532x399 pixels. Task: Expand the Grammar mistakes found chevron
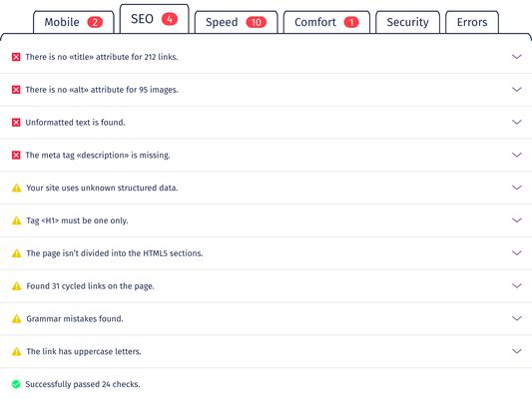517,318
